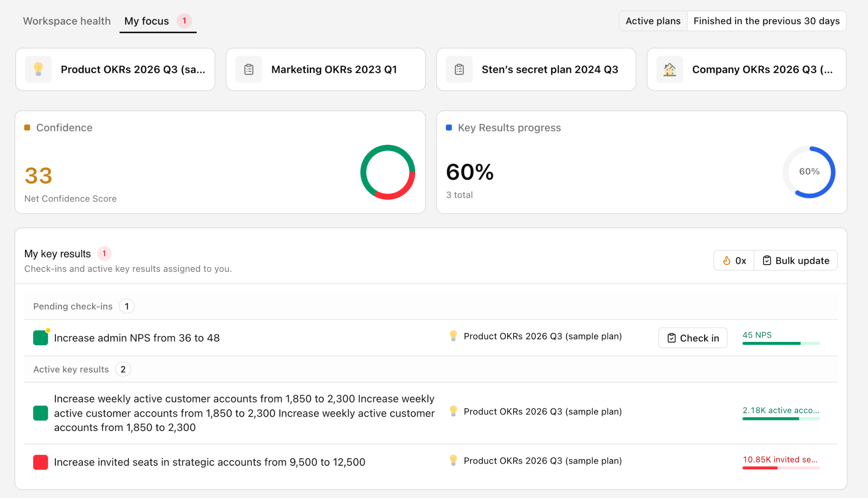Check in on the admin NPS key result
This screenshot has width=868, height=498.
pos(693,338)
